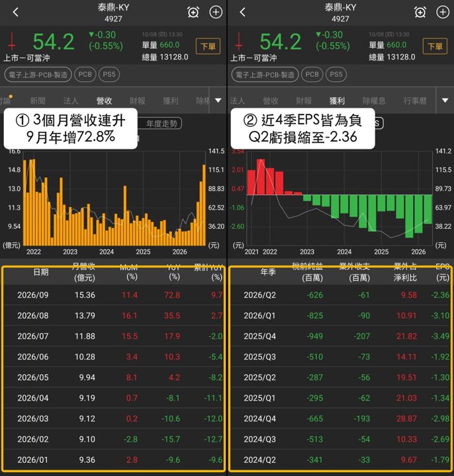Switch to 營收 tab in right panel
Screen dimensions: 454x476
271,100
